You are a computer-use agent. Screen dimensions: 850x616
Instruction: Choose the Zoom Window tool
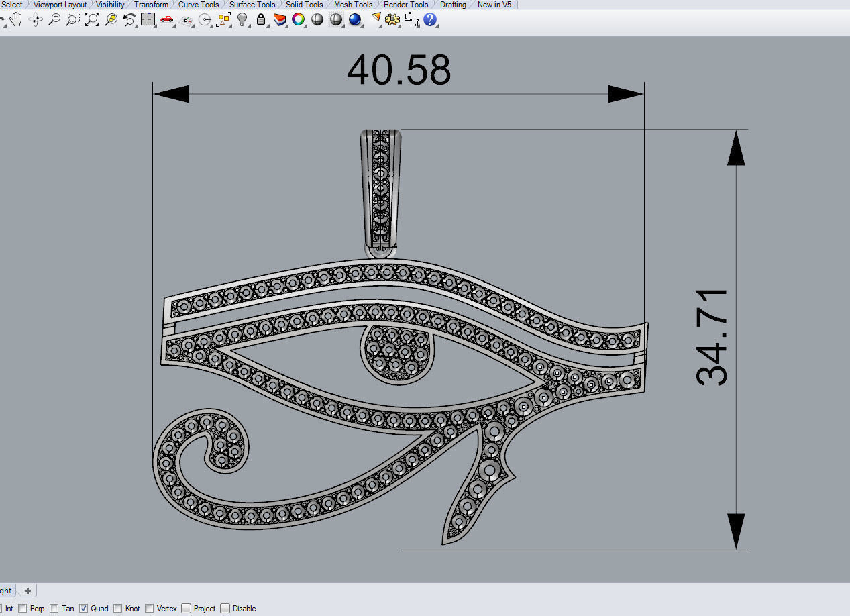coord(73,20)
